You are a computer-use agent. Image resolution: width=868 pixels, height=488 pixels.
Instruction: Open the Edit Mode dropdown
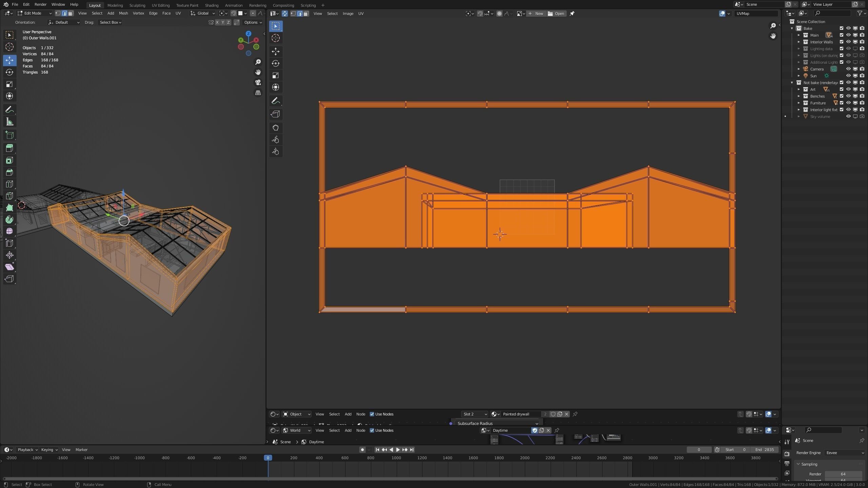click(x=35, y=13)
